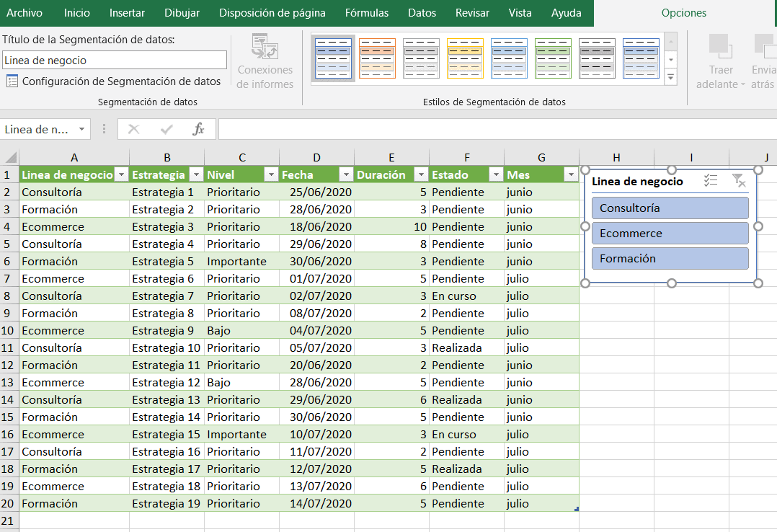
Task: Open the Mes filter dropdown
Action: tap(571, 174)
